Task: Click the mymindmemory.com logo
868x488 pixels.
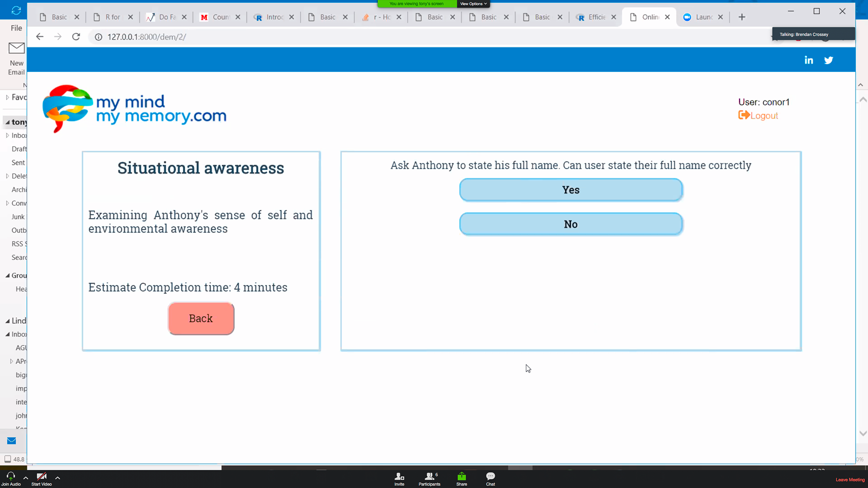Action: coord(135,108)
